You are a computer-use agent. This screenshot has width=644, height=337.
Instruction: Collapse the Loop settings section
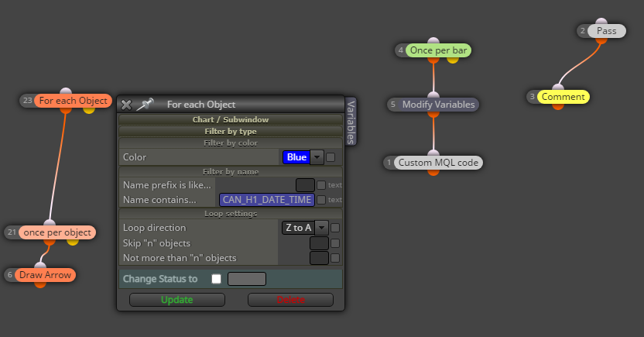[x=231, y=214]
